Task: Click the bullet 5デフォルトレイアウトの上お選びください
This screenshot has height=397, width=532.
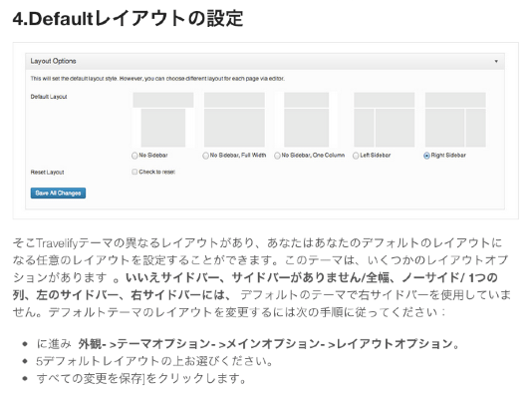Action: click(x=154, y=361)
